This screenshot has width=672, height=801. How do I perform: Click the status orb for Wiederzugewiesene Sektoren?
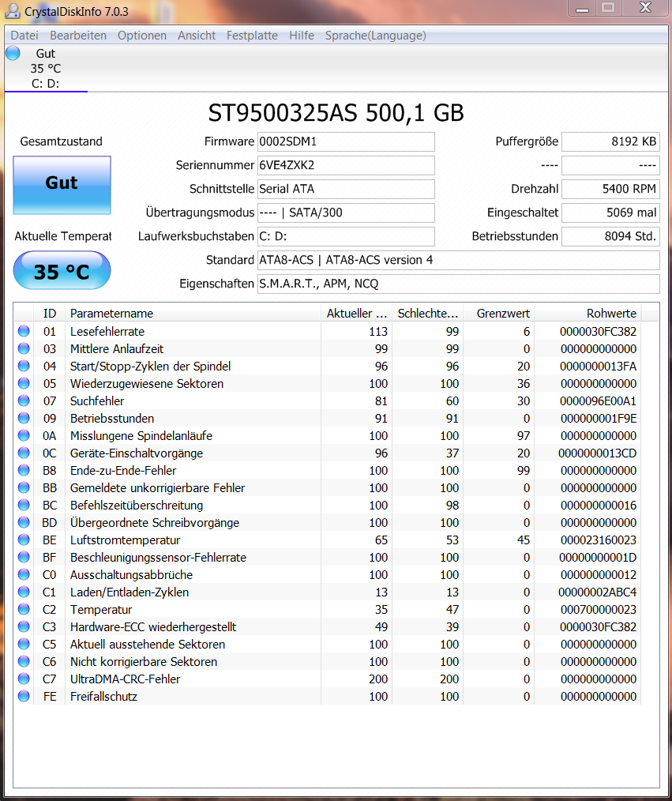(24, 383)
